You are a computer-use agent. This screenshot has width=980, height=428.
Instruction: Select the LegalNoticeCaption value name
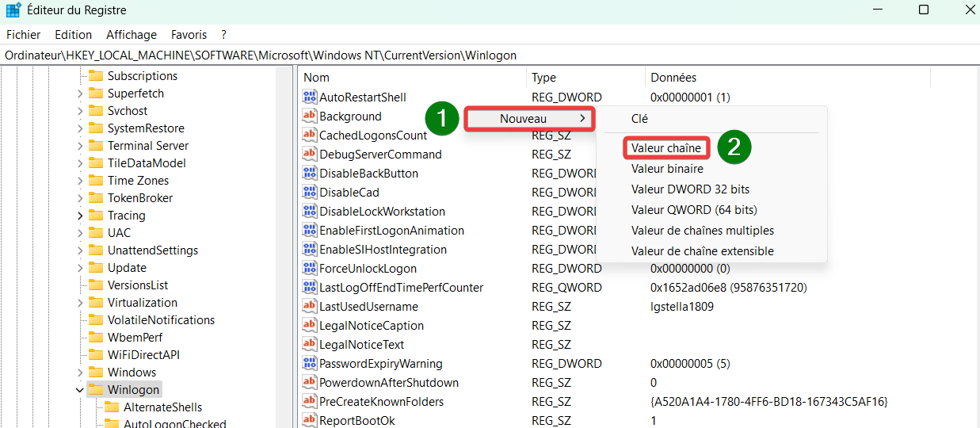371,326
